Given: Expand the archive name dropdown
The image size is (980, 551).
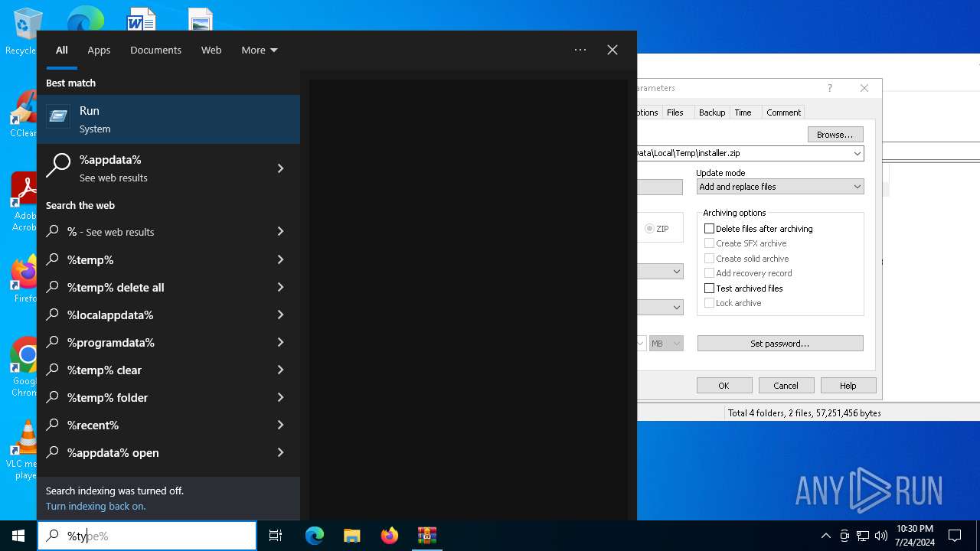Looking at the screenshot, I should (857, 153).
